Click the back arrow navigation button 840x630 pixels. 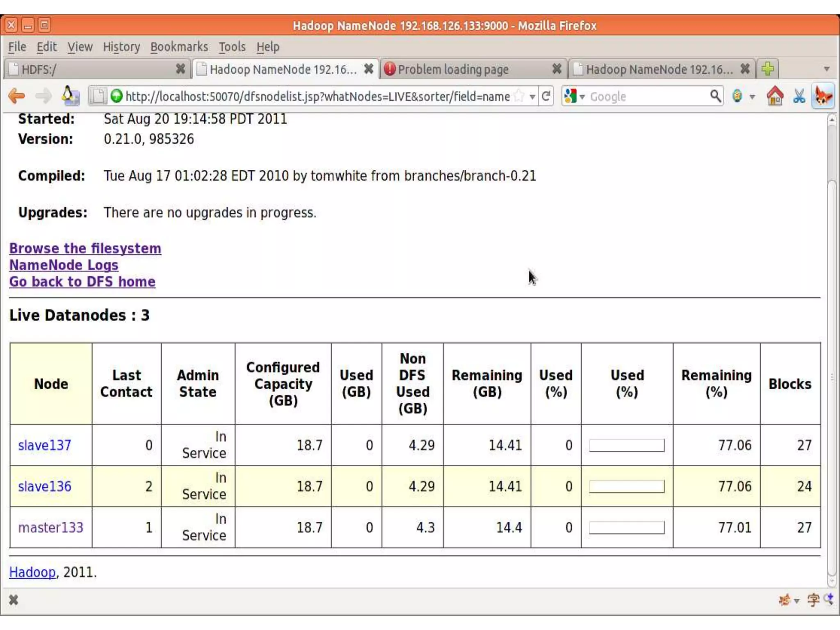[17, 96]
